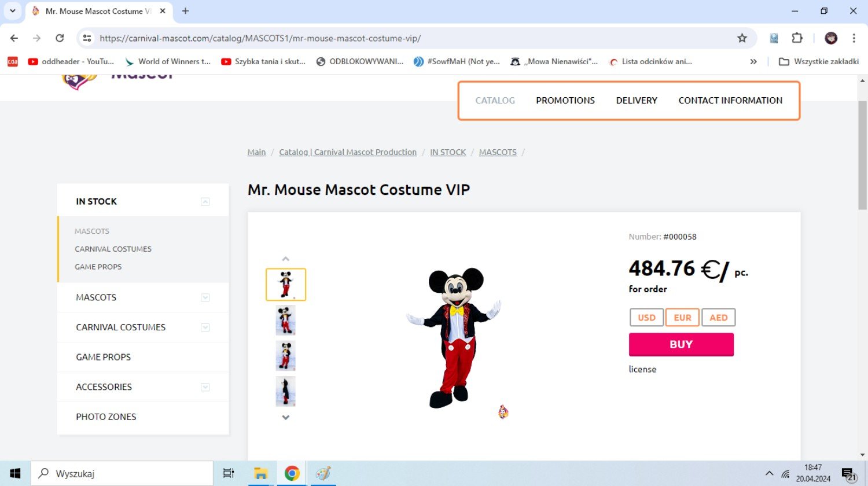
Task: Select the fourth side-view costume thumbnail
Action: [x=286, y=391]
